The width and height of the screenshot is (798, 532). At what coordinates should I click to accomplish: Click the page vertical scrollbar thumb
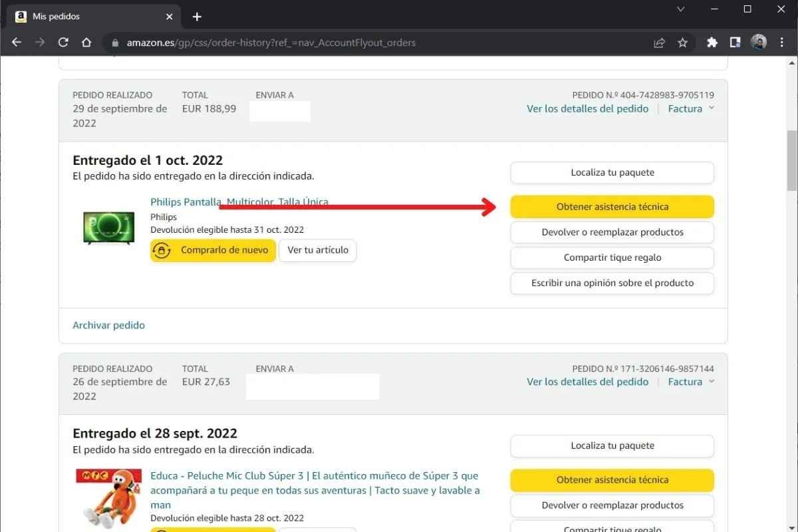792,160
